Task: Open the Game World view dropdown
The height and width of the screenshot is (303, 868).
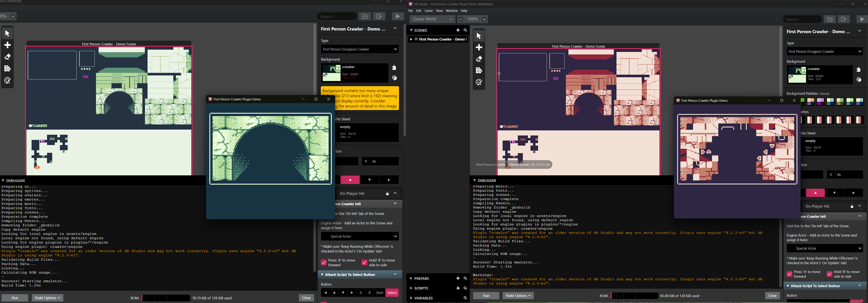Action: click(x=432, y=19)
